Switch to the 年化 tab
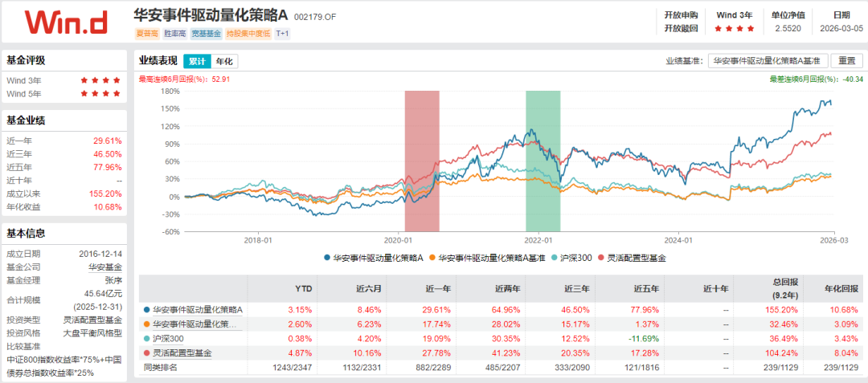868x383 pixels. [x=224, y=61]
